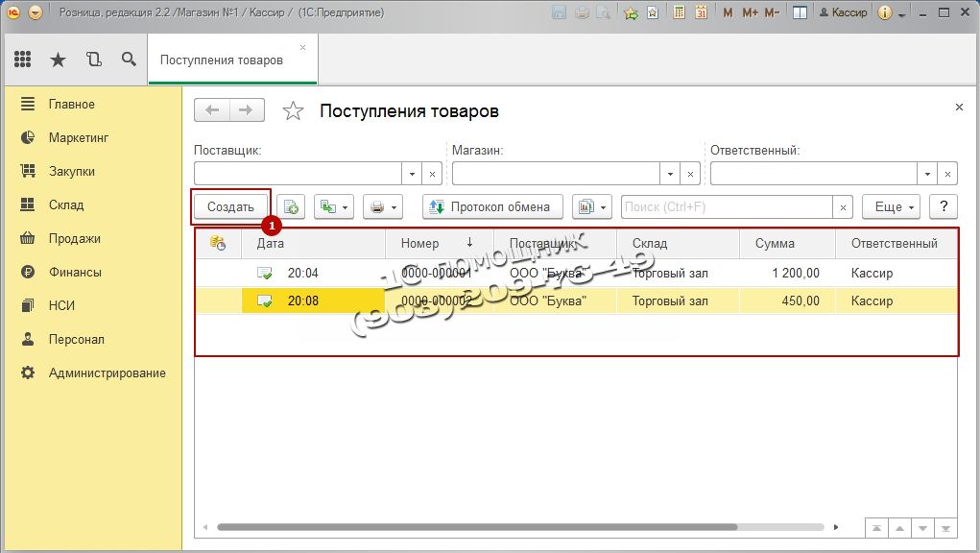Click the help question mark button
The image size is (980, 553).
tap(944, 206)
